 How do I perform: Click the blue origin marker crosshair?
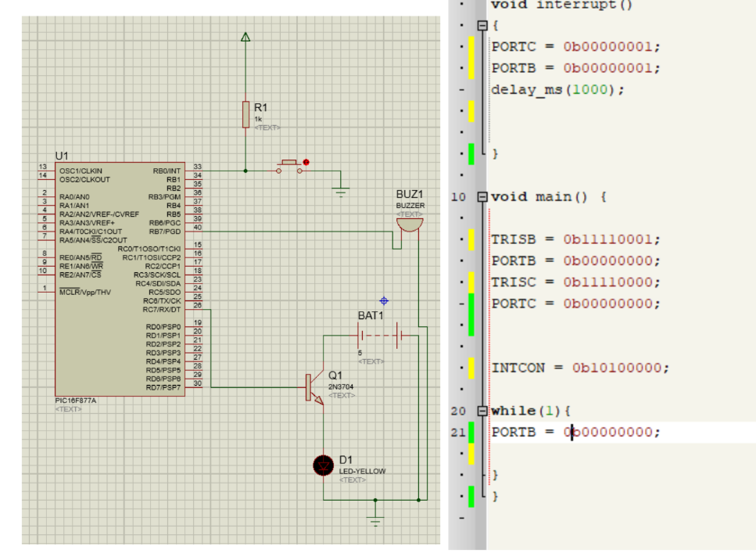click(384, 301)
